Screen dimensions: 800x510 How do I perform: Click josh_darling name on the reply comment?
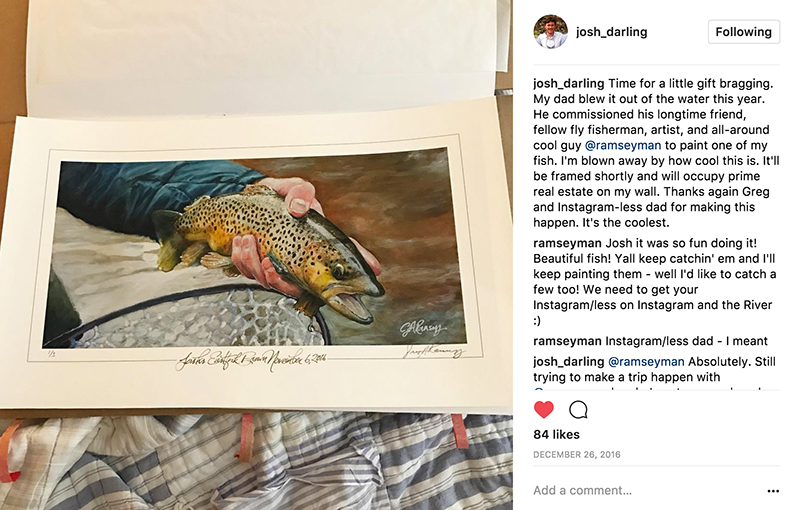[568, 362]
